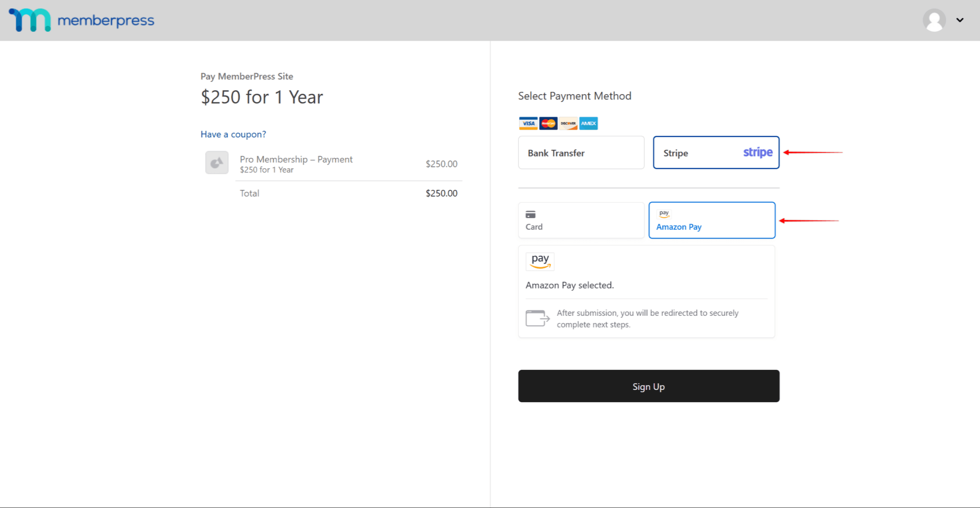Select Stripe as payment method
Image resolution: width=980 pixels, height=508 pixels.
tap(716, 152)
